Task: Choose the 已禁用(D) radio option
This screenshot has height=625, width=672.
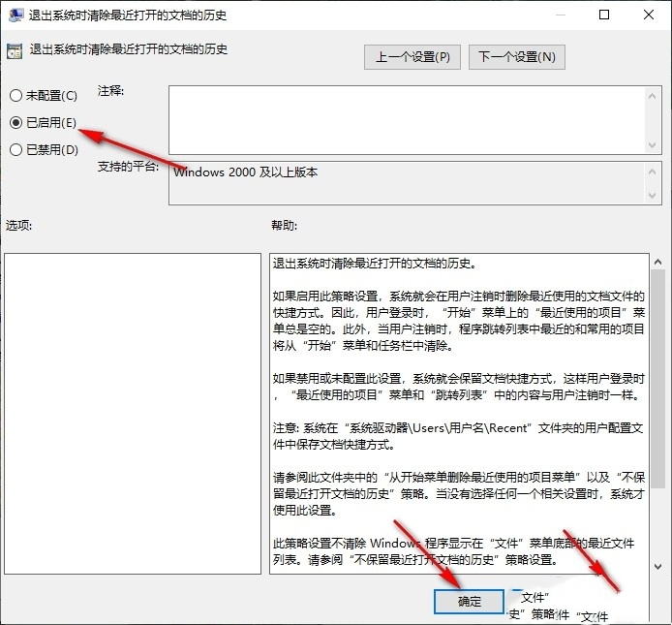Action: pos(44,149)
